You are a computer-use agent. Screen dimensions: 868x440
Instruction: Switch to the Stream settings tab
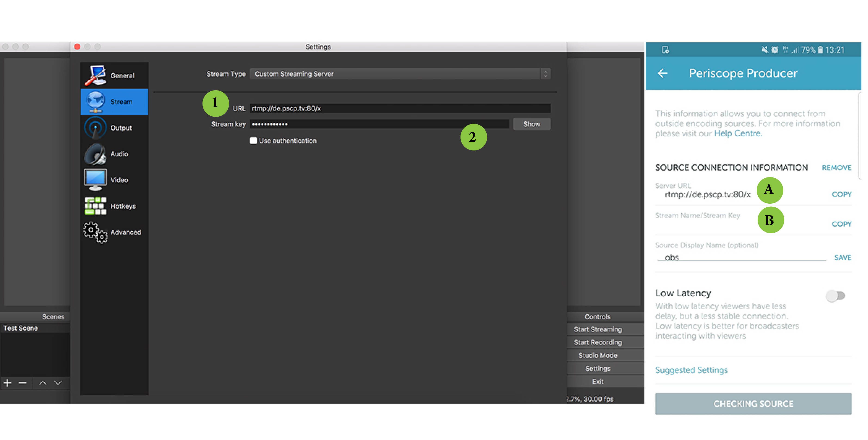115,102
